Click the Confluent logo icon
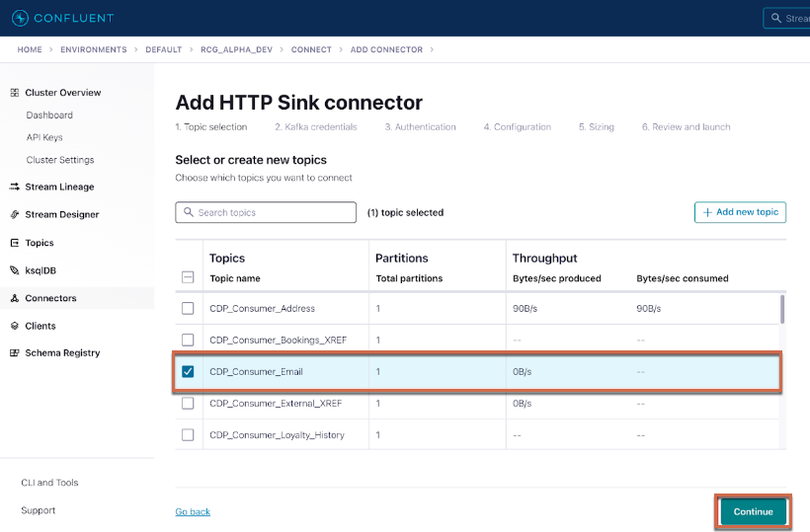 [x=19, y=18]
